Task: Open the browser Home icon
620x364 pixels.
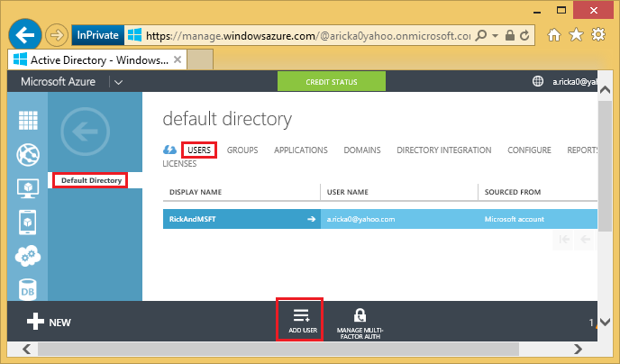Action: tap(554, 35)
